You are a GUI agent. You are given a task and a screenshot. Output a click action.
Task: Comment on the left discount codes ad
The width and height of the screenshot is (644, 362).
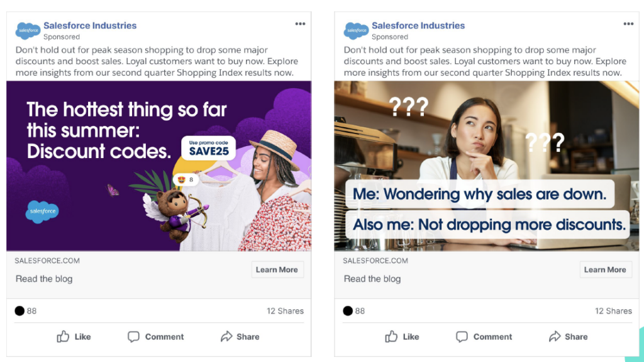(x=156, y=336)
